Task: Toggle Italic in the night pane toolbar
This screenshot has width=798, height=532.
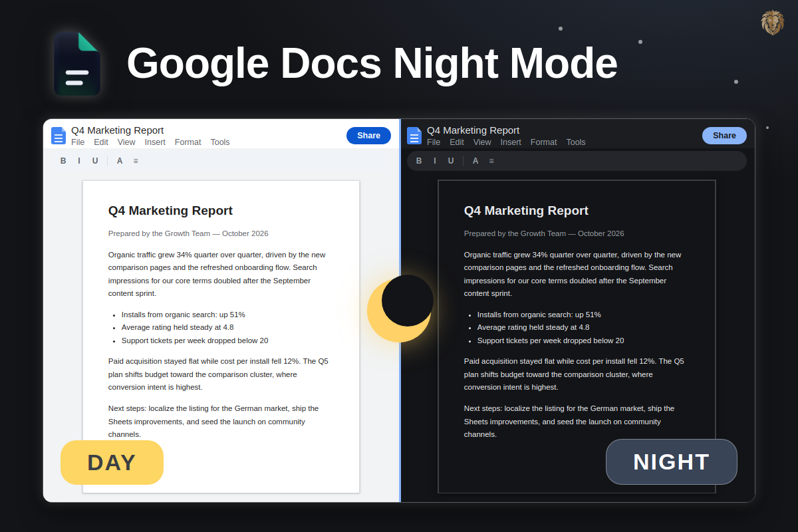Action: pos(435,161)
